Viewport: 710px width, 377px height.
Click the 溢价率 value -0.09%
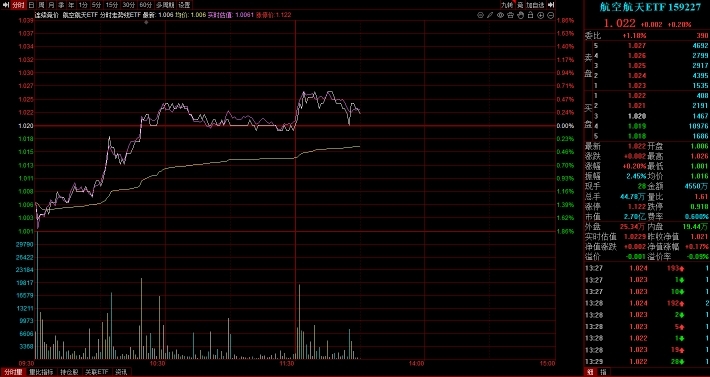click(698, 256)
